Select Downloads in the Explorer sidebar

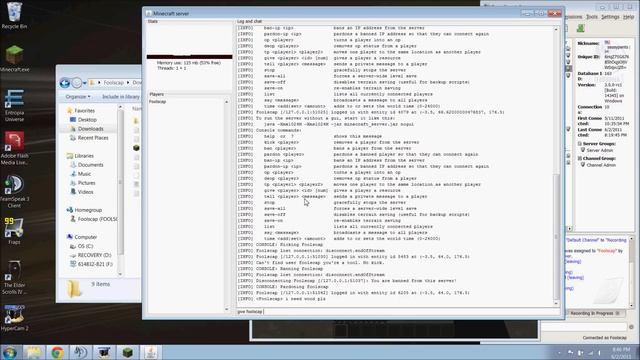click(90, 129)
